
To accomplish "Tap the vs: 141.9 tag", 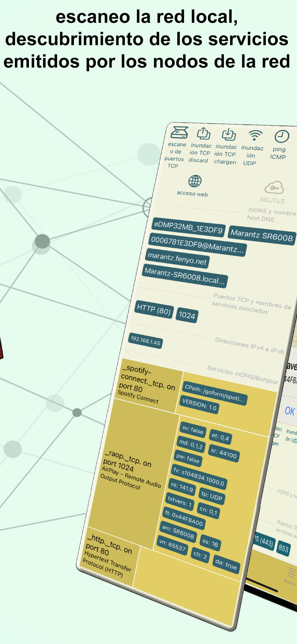I will pos(182,487).
